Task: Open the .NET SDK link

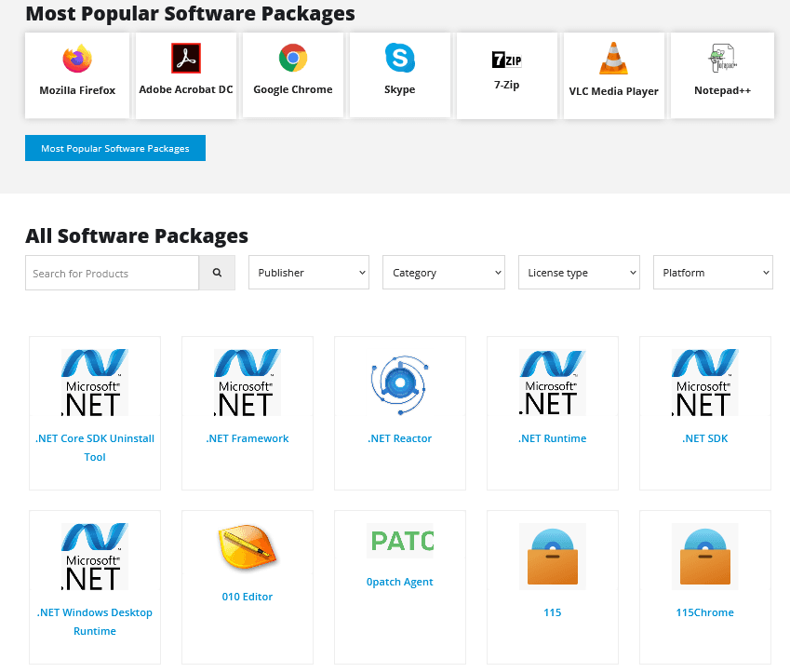Action: [x=704, y=438]
